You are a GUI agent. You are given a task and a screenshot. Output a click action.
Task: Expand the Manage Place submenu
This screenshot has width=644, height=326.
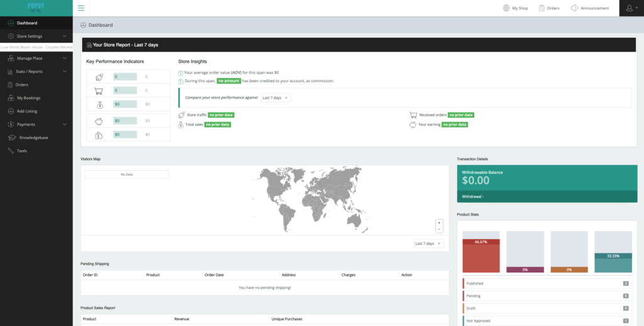[65, 58]
